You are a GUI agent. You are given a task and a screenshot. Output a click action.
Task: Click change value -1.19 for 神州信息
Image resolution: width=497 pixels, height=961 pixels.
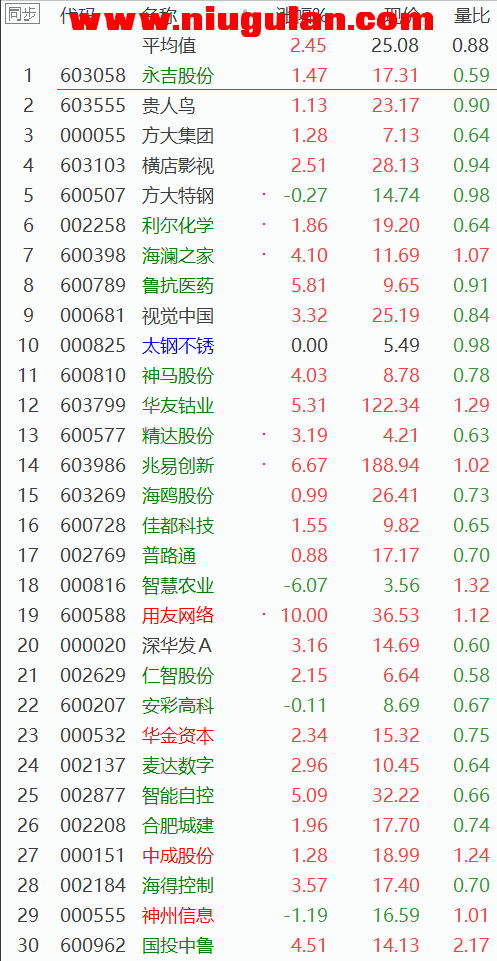pyautogui.click(x=306, y=916)
